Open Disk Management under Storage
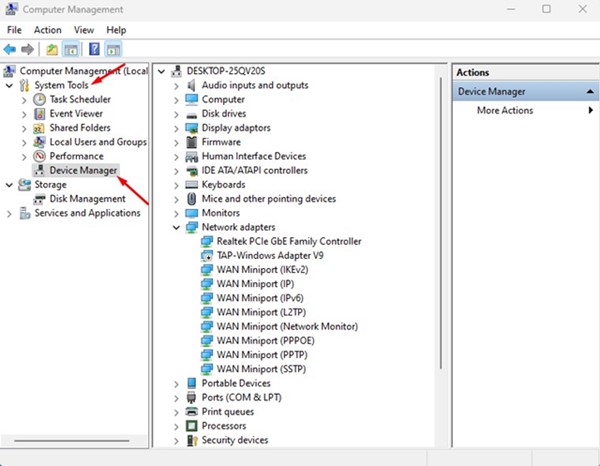The width and height of the screenshot is (600, 466). click(x=87, y=199)
